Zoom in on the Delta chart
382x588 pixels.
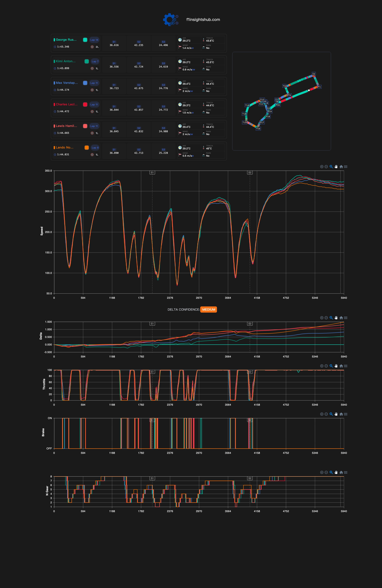coord(322,318)
